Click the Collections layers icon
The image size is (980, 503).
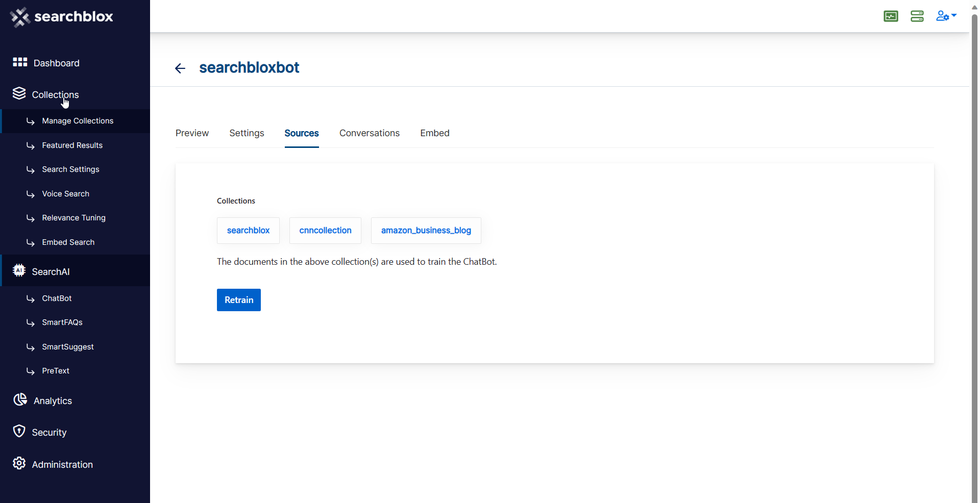coord(19,93)
